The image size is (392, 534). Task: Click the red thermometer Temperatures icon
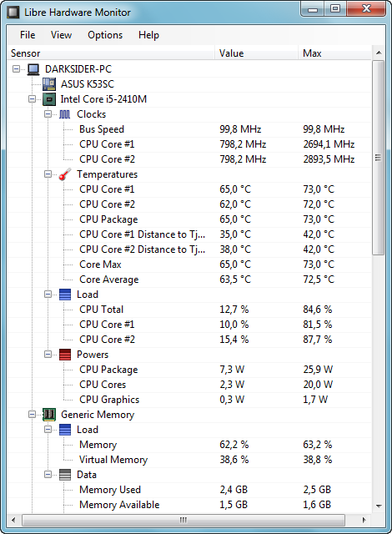tap(65, 174)
